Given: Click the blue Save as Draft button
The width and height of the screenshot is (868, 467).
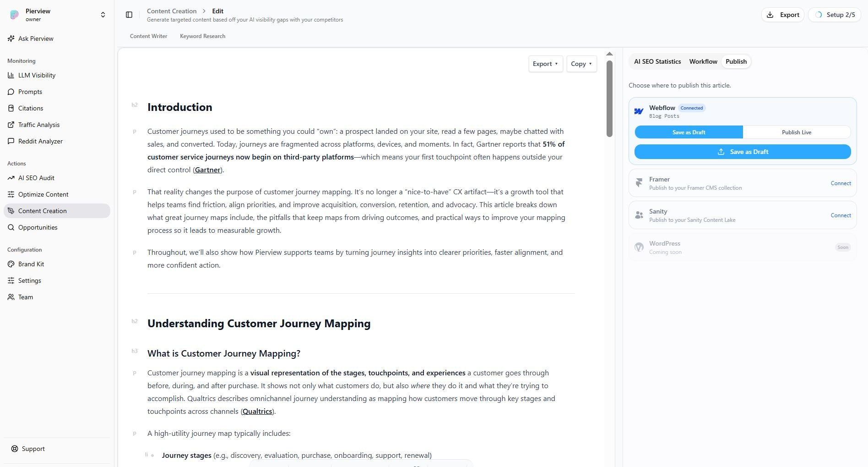Looking at the screenshot, I should click(743, 152).
